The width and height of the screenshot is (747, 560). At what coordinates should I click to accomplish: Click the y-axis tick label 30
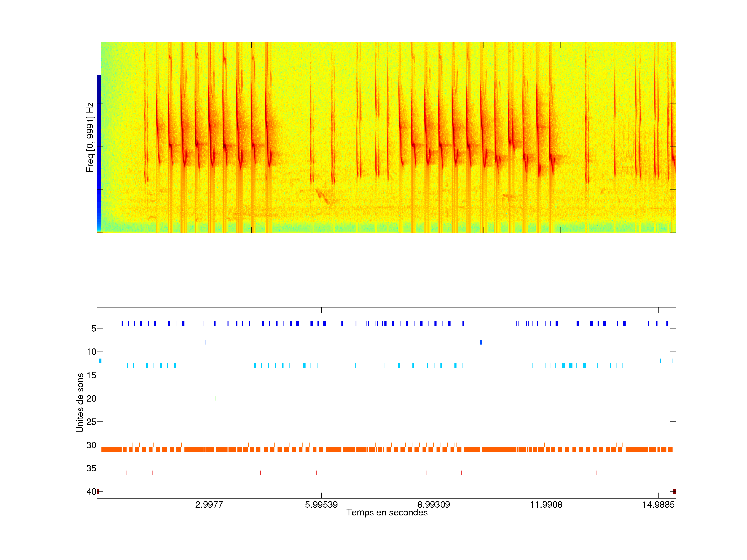pyautogui.click(x=91, y=445)
